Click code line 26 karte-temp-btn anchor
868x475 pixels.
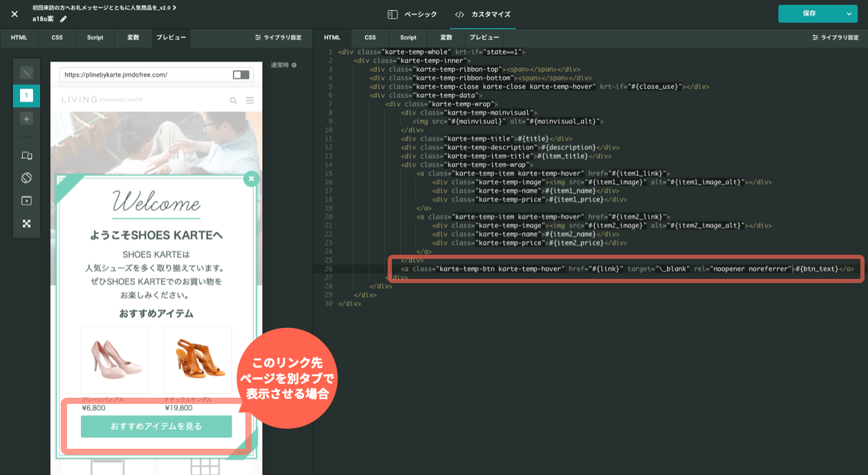click(x=628, y=269)
